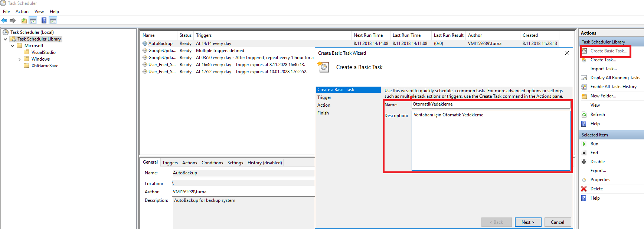Click the Forward arrow toolbar icon
This screenshot has height=229, width=644.
(x=13, y=21)
